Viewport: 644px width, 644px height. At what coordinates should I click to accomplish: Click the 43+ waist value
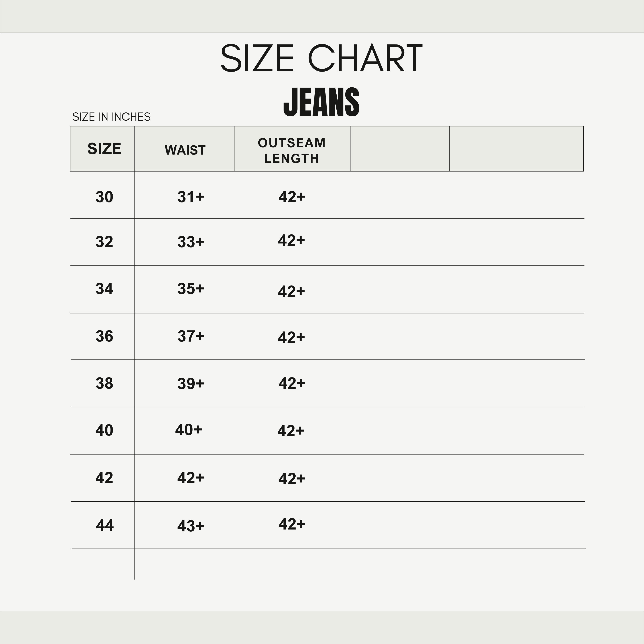(191, 526)
